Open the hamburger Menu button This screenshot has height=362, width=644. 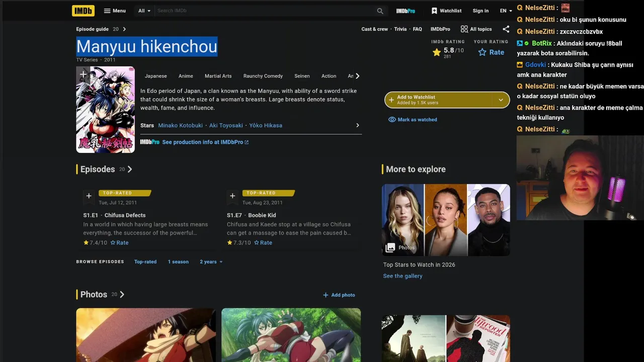click(115, 11)
